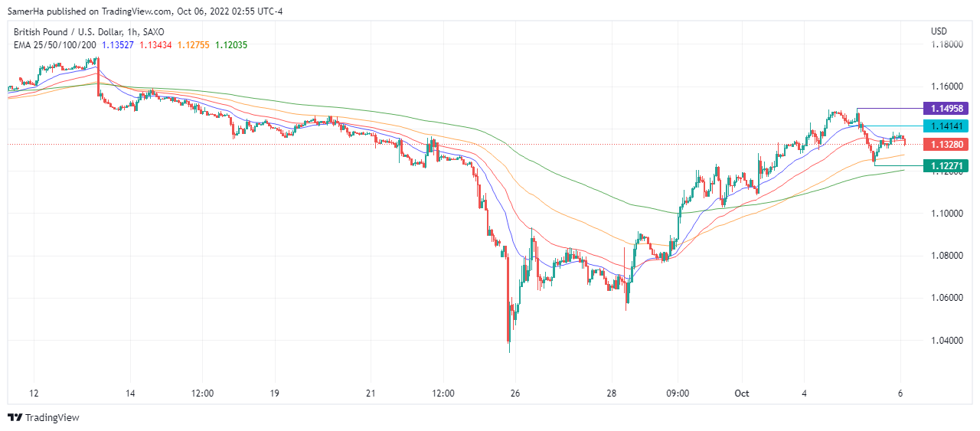Viewport: 980px width, 431px height.
Task: Click the 1.18000 price axis tick
Action: (946, 44)
